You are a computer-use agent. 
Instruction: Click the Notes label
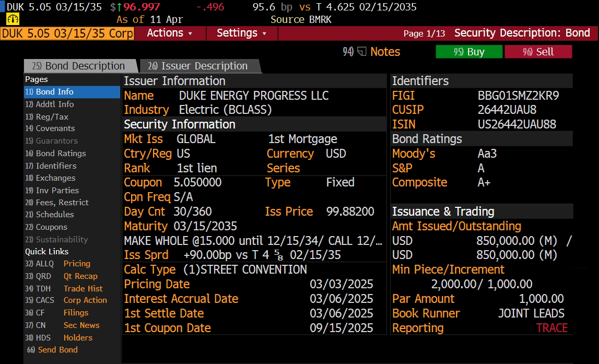click(x=385, y=52)
